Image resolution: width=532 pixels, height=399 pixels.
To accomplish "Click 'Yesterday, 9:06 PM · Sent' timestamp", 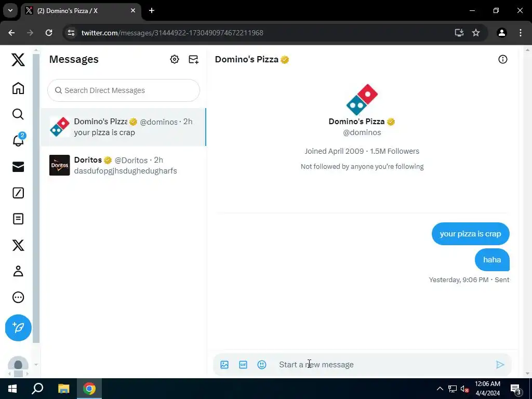I will click(469, 280).
